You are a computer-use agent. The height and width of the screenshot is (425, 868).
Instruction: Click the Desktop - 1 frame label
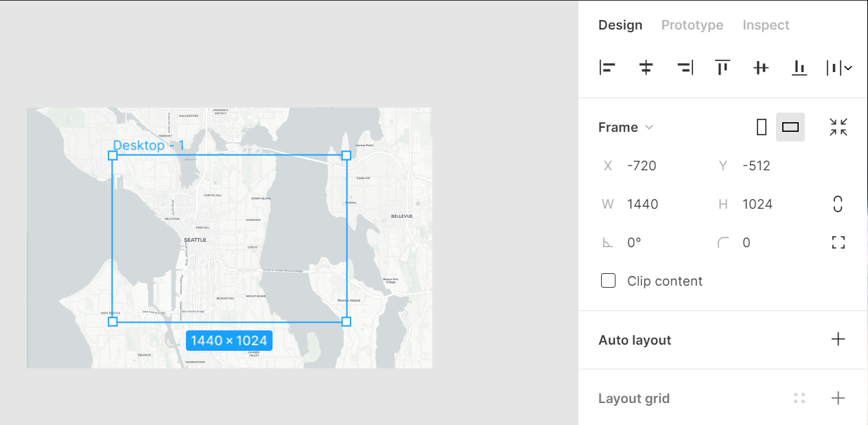coord(149,146)
